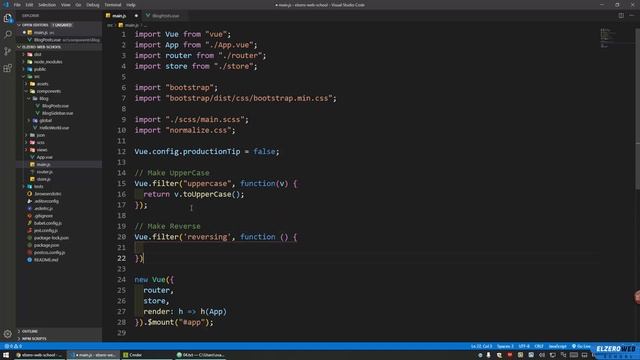Image resolution: width=640 pixels, height=360 pixels.
Task: Click the split editor icon
Action: [621, 16]
